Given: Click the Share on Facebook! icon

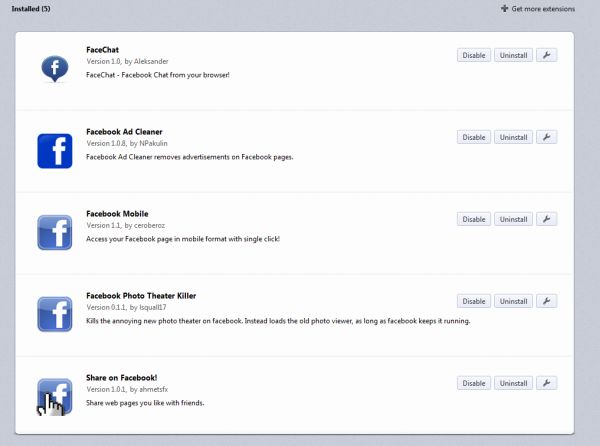Looking at the screenshot, I should point(54,396).
